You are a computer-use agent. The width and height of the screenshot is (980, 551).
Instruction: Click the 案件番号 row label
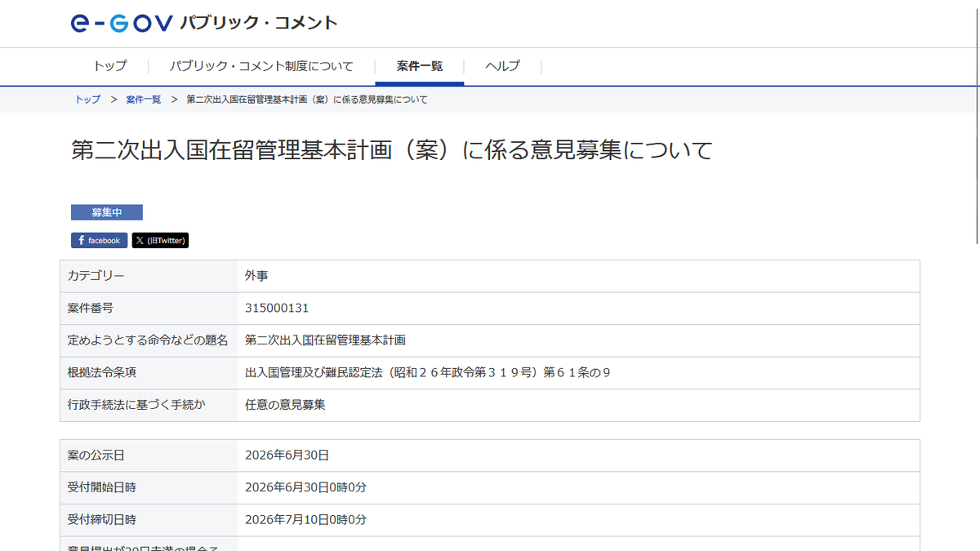pyautogui.click(x=91, y=308)
